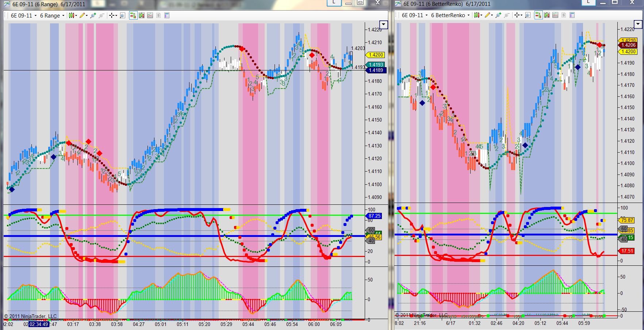Minimize the BetterRenko chart window
644x330 pixels.
click(603, 2)
